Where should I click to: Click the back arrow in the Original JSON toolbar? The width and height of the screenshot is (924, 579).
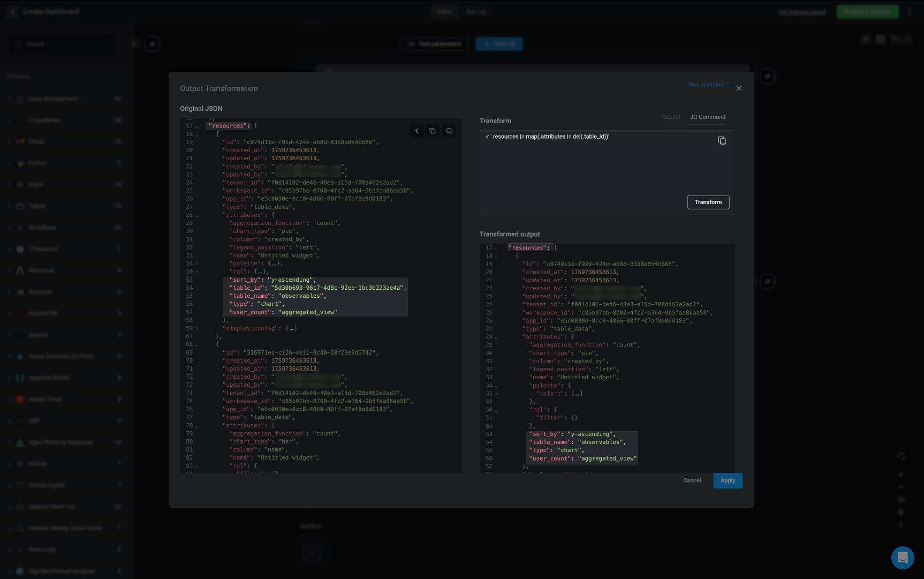click(416, 131)
